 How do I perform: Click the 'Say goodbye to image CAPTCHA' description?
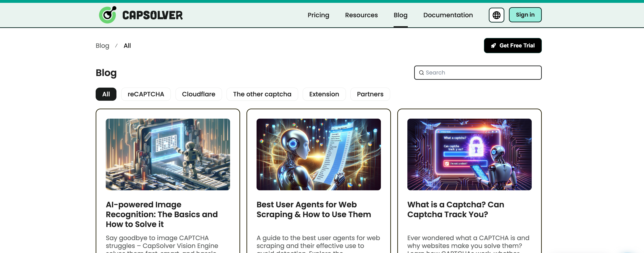162,244
